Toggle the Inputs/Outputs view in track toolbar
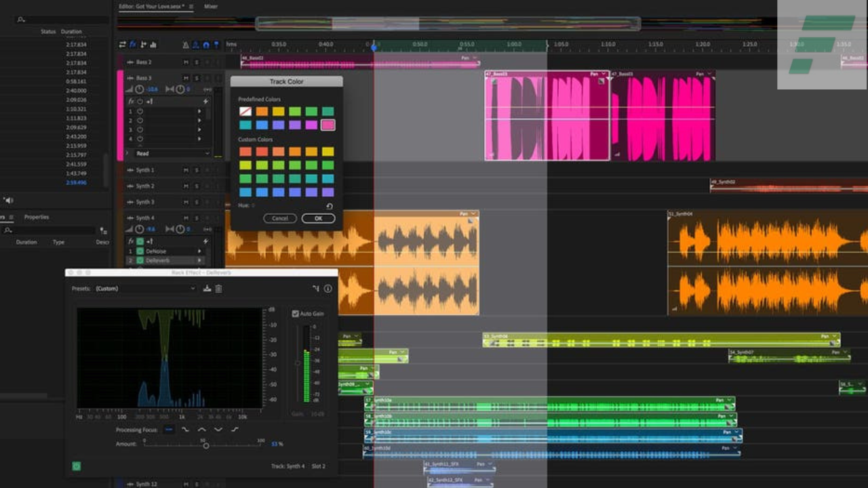The image size is (868, 488). [122, 45]
